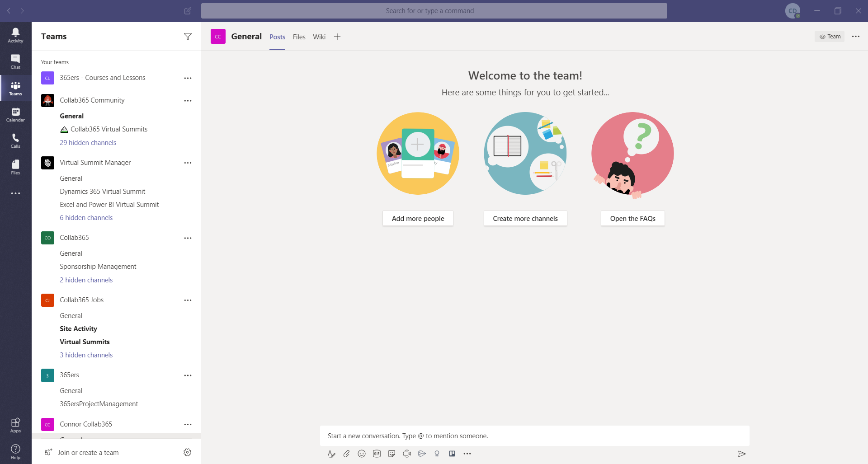Image resolution: width=868 pixels, height=464 pixels.
Task: Switch to the Wiki tab
Action: coord(319,37)
